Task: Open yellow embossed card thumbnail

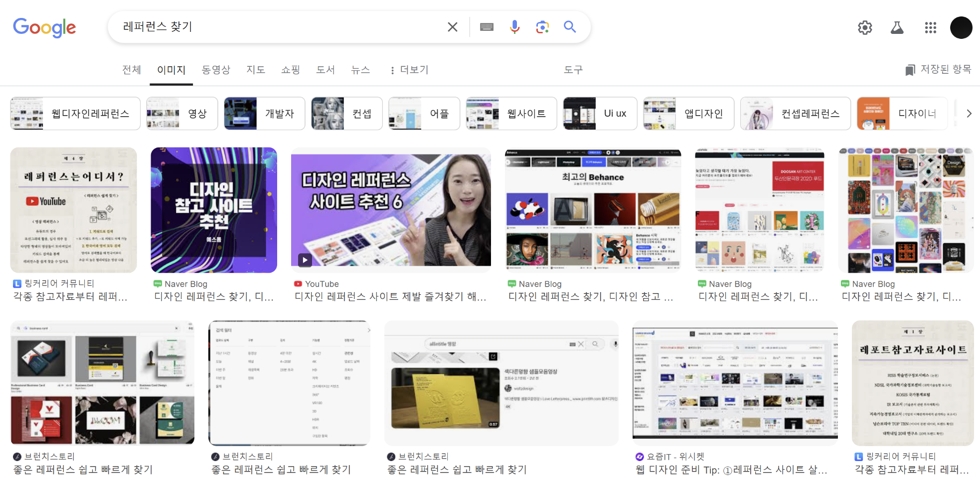Action: point(501,383)
